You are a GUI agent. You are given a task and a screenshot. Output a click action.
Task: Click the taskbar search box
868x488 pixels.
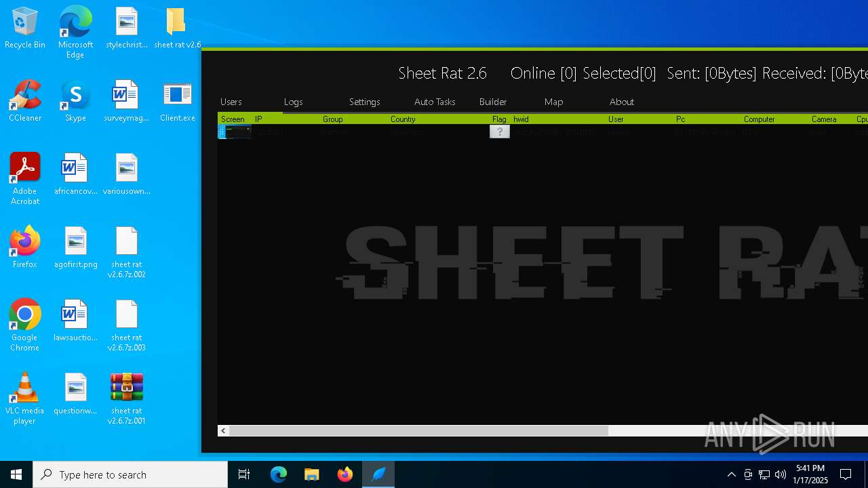tap(130, 474)
